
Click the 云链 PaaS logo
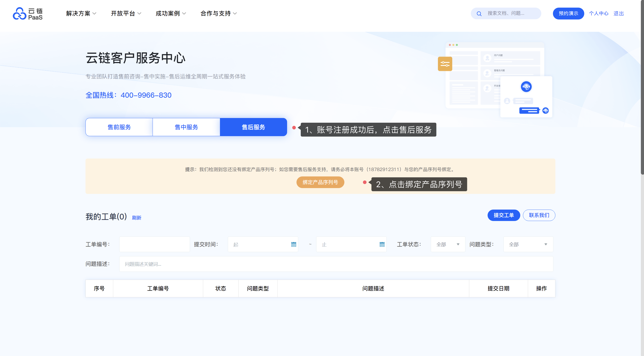point(28,13)
